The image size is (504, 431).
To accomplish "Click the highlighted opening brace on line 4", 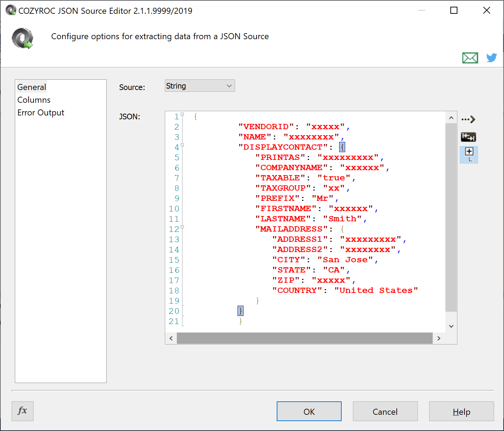I will [x=342, y=147].
